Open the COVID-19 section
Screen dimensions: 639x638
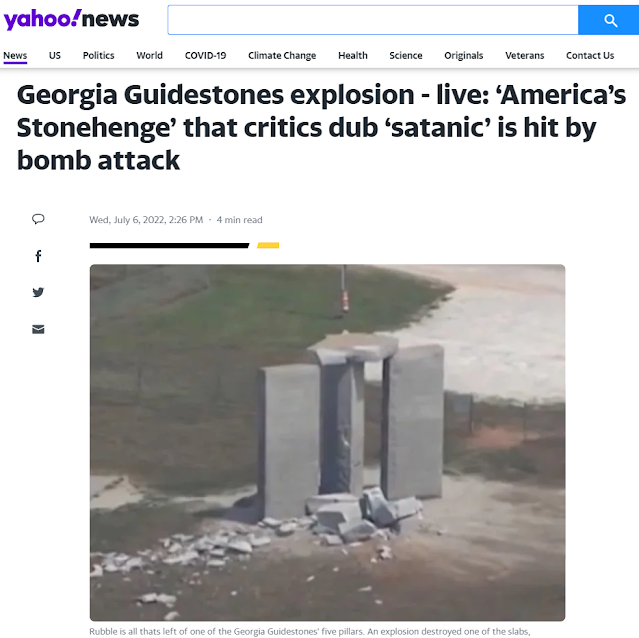point(205,55)
